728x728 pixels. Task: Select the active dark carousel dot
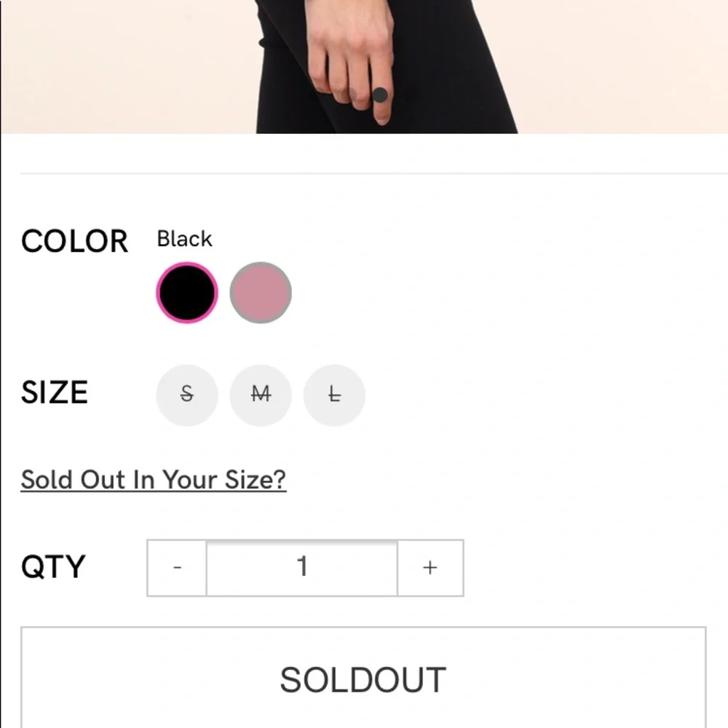[380, 95]
